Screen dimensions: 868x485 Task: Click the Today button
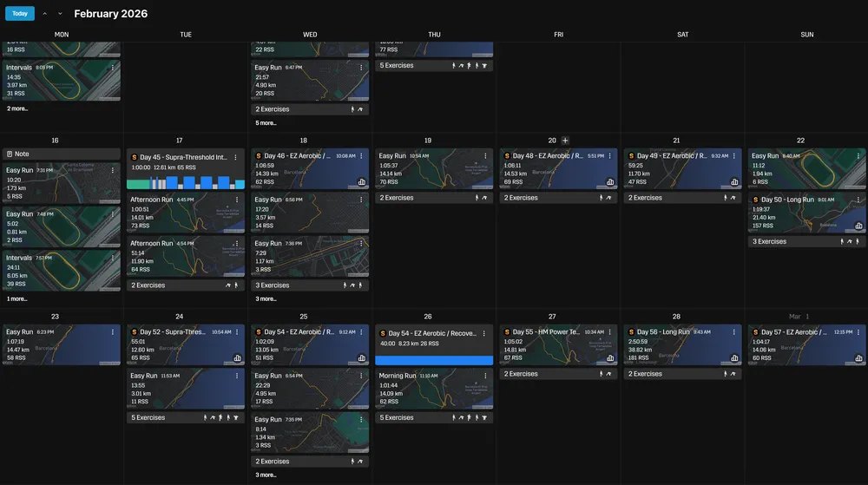tap(19, 14)
